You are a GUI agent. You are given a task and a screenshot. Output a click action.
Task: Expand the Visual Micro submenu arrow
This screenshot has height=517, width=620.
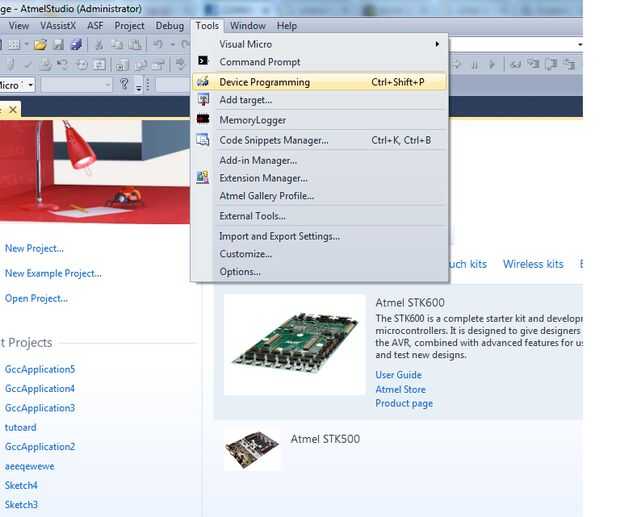pyautogui.click(x=437, y=44)
